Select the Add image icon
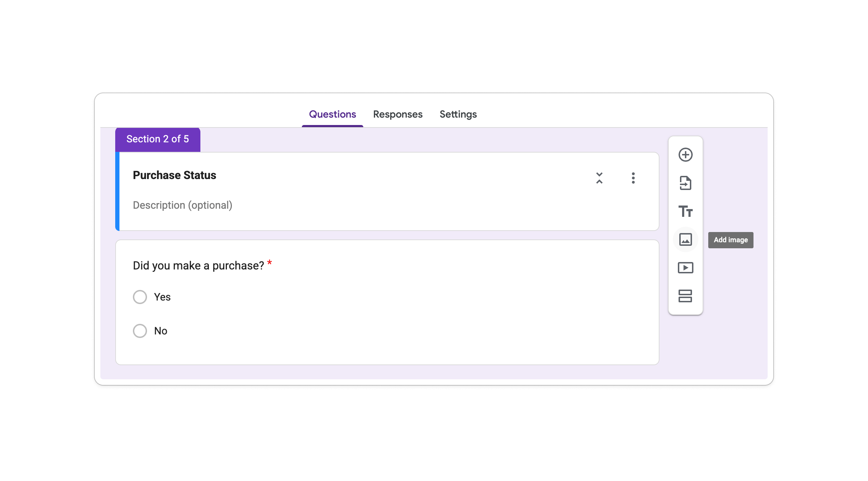This screenshot has height=481, width=868. (x=686, y=239)
